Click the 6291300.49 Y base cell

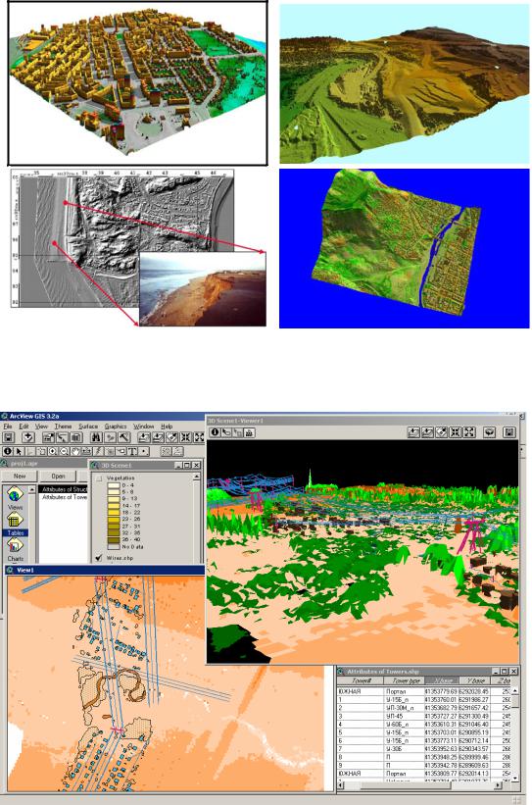[474, 716]
